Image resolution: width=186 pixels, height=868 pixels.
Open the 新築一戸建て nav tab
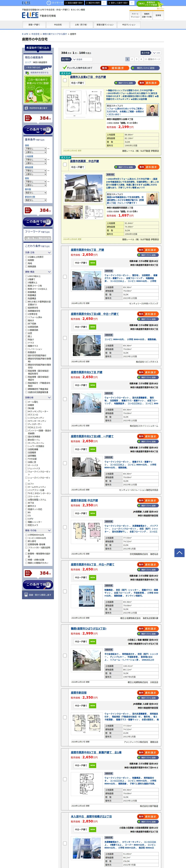point(34,25)
